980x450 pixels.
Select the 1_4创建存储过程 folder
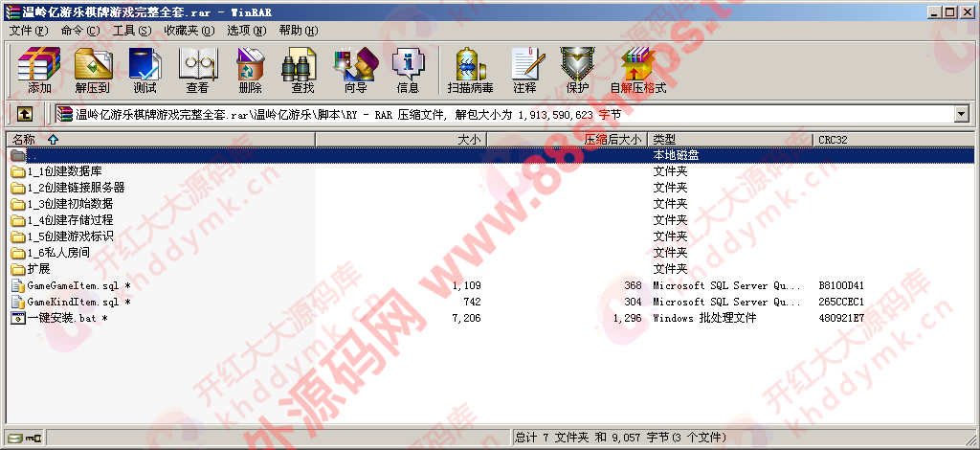[70, 220]
